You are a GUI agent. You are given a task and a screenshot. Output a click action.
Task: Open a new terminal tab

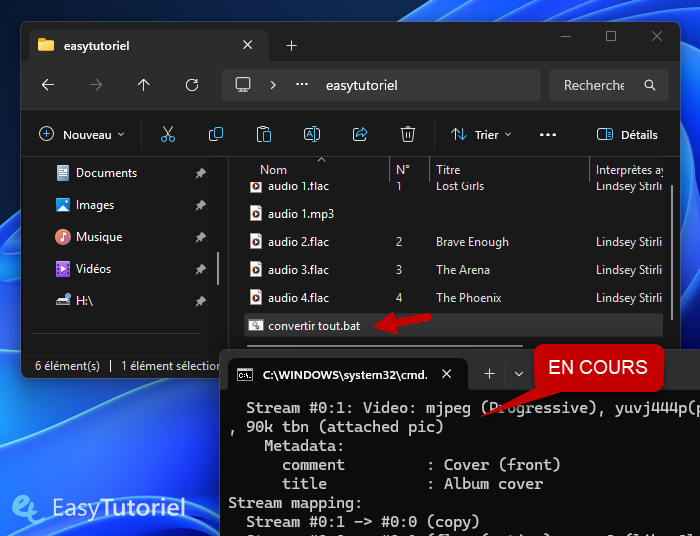[x=489, y=374]
